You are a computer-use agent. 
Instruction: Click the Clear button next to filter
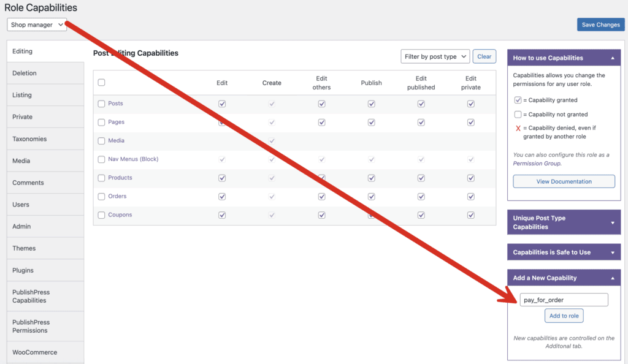[x=484, y=56]
